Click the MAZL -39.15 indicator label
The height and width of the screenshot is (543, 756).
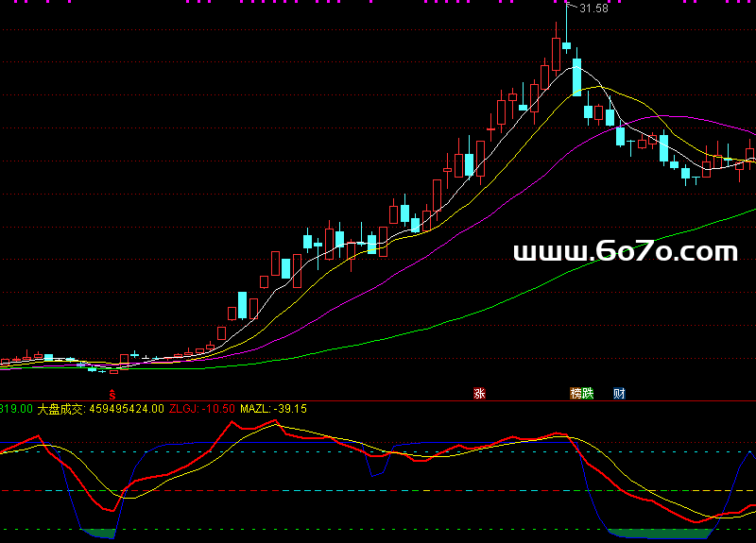click(273, 409)
